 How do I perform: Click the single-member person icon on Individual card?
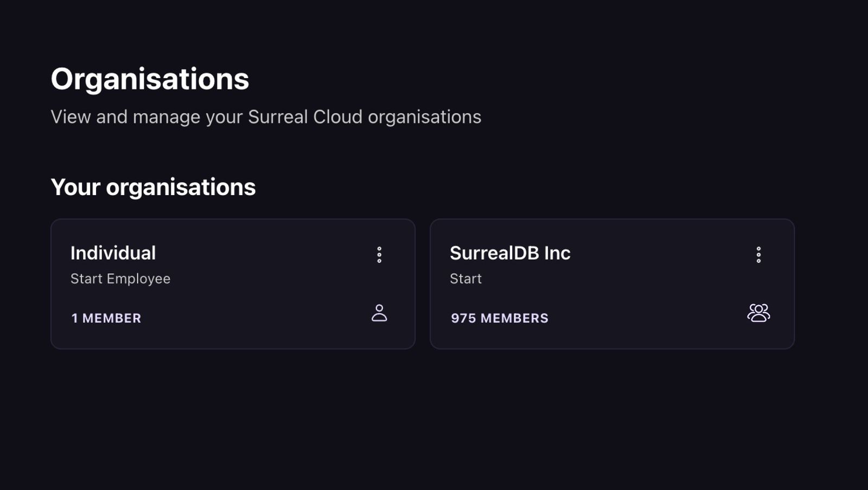pyautogui.click(x=379, y=313)
